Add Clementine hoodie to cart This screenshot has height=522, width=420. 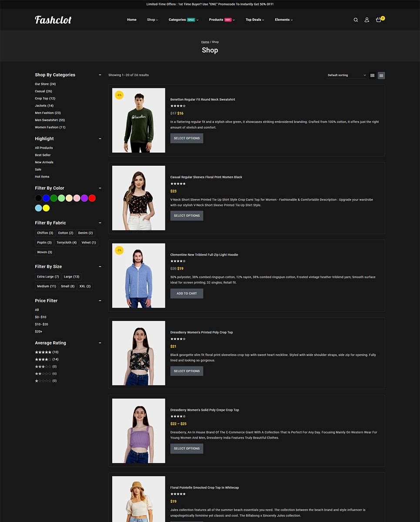point(186,294)
